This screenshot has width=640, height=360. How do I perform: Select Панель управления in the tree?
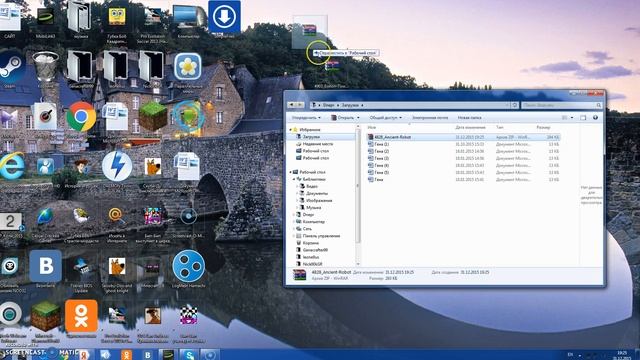(x=321, y=236)
